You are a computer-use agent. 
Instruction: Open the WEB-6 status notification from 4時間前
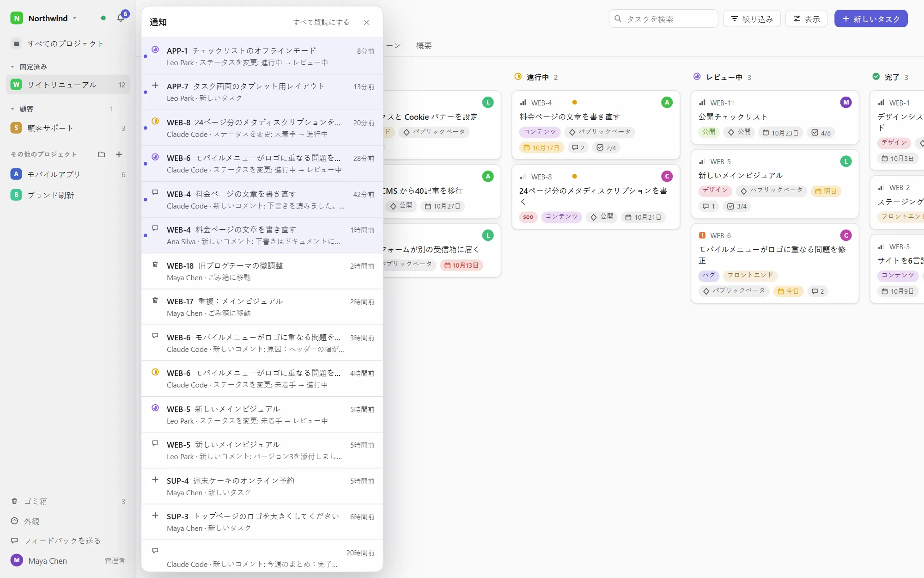tap(262, 379)
